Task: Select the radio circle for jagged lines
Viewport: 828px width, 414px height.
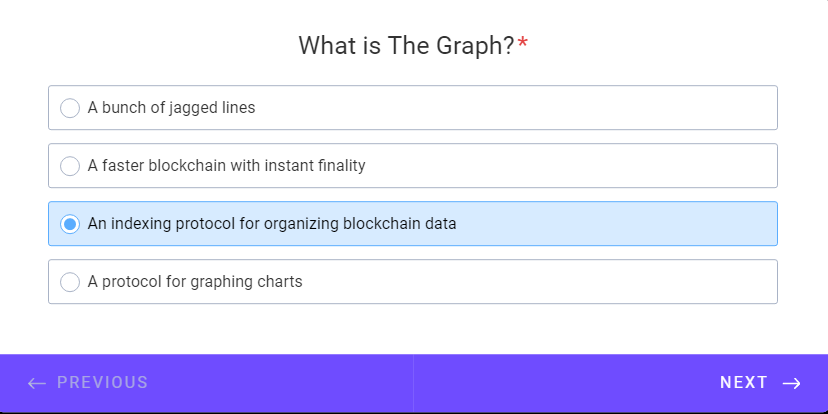Action: [x=70, y=108]
